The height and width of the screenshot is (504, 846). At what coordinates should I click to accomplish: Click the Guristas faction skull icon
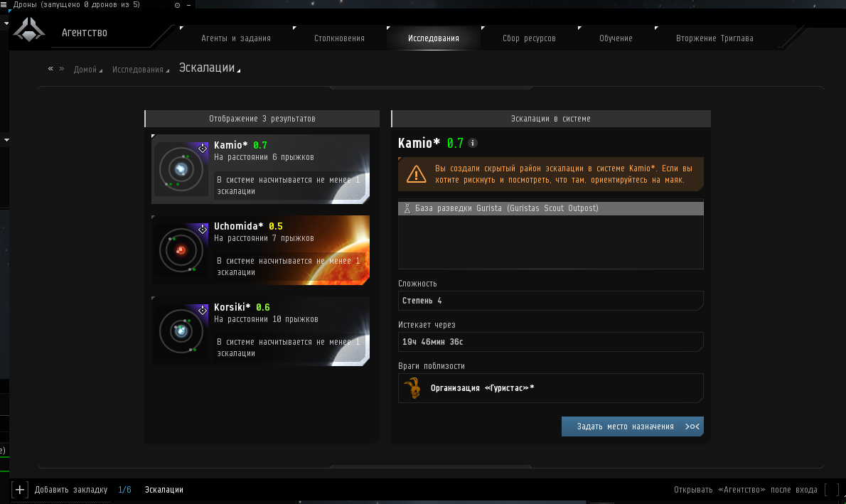click(x=413, y=388)
